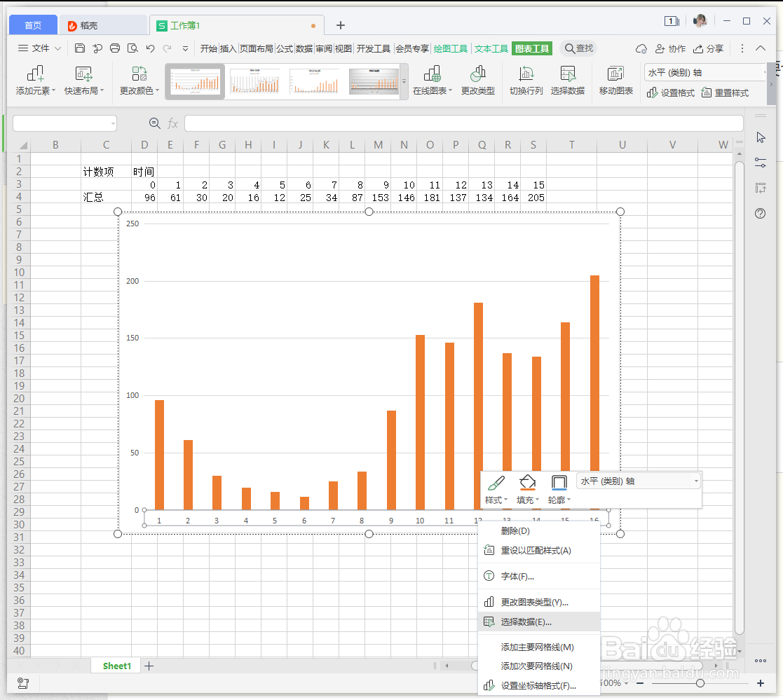Choose 重设以匹配样式(A) in context menu
This screenshot has height=700, width=783.
pos(539,551)
